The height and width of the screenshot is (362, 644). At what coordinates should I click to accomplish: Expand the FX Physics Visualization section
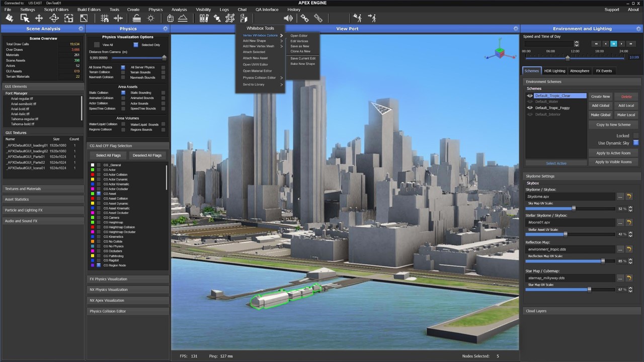(128, 279)
